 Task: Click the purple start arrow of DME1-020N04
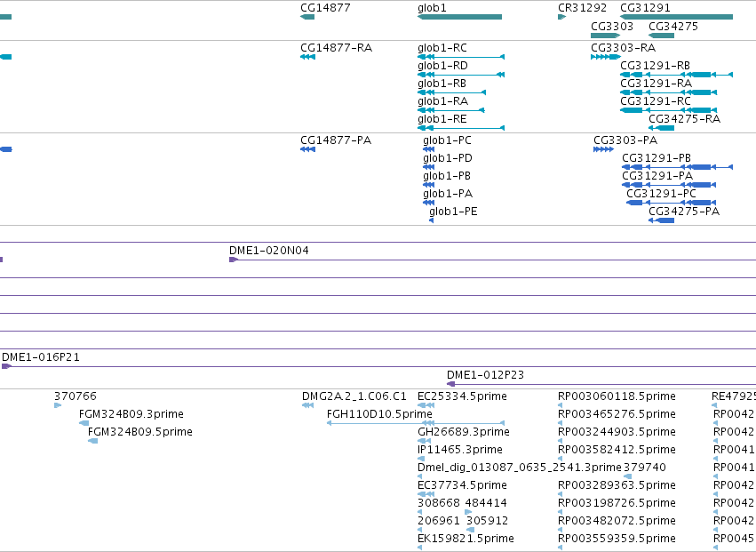pos(234,260)
